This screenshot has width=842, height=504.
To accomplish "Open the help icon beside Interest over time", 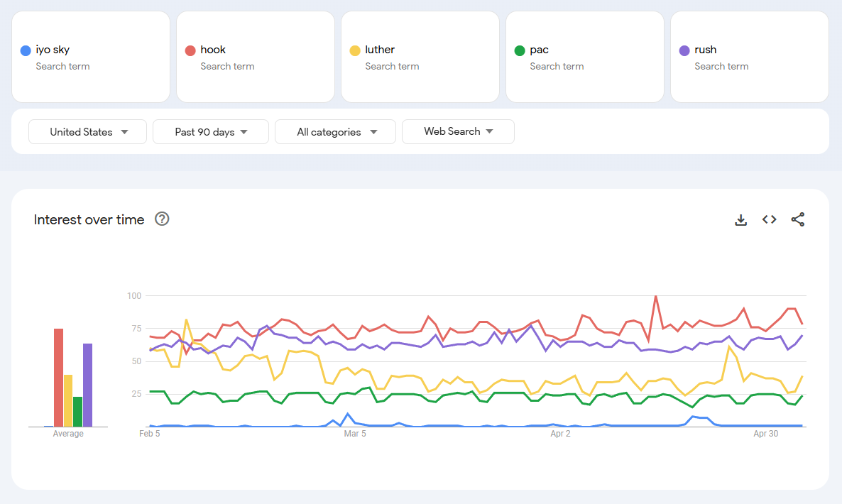I will click(162, 219).
